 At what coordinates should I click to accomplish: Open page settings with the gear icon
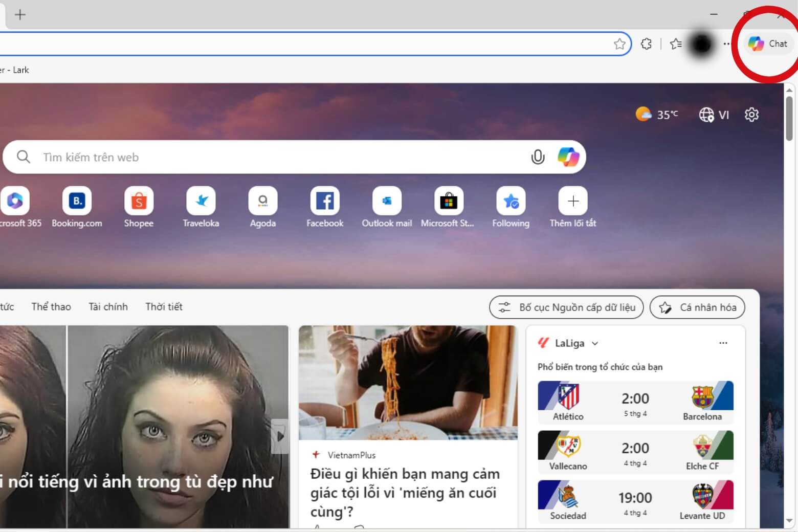pos(751,115)
